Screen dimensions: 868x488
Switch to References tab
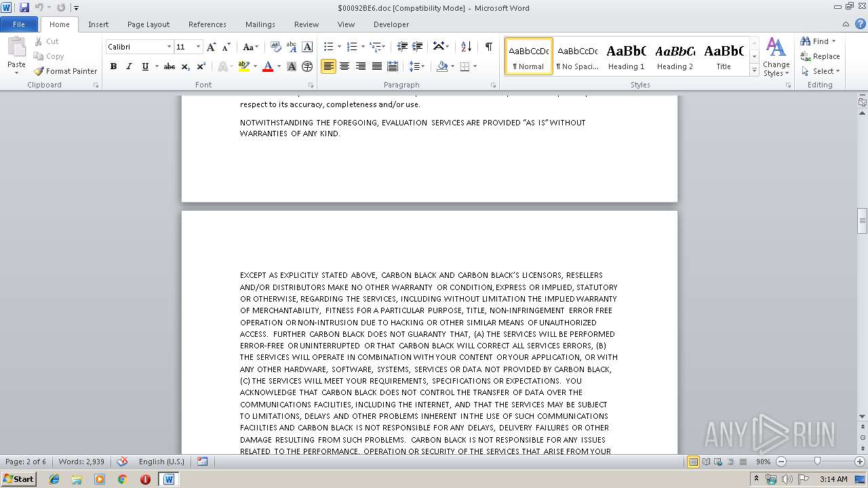tap(208, 24)
